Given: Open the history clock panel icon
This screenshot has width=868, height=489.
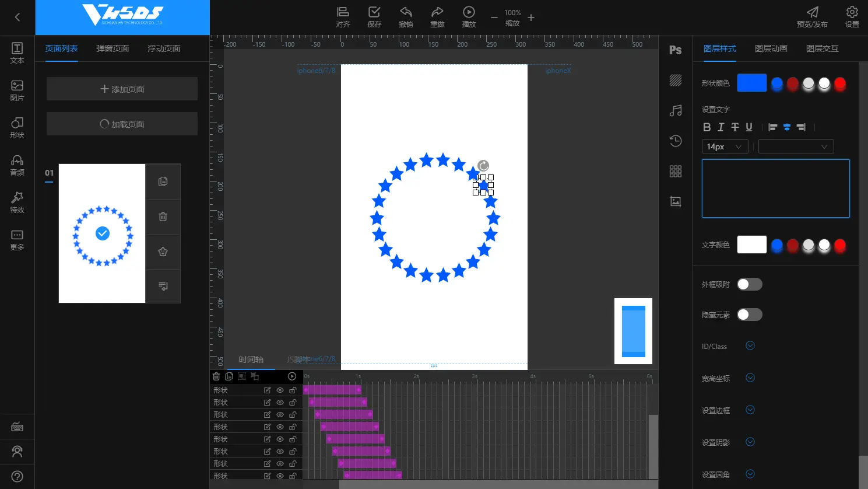Looking at the screenshot, I should pyautogui.click(x=676, y=141).
